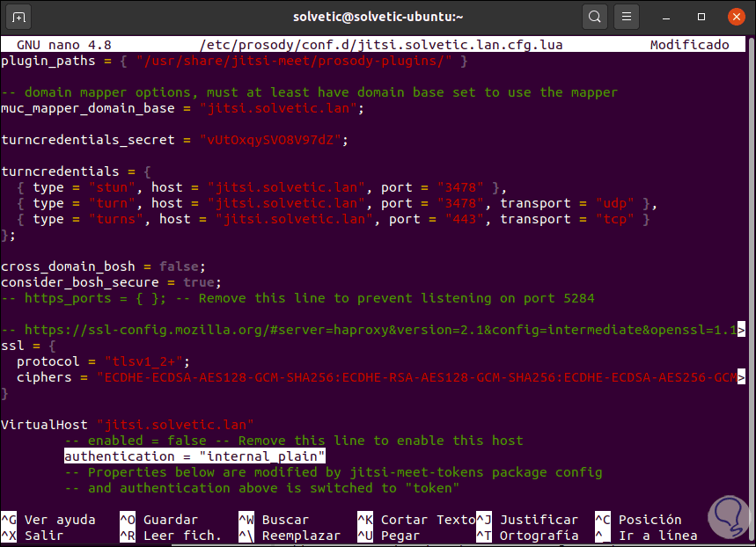Image resolution: width=756 pixels, height=547 pixels.
Task: Click the ^C Posición shortcut
Action: tap(638, 520)
